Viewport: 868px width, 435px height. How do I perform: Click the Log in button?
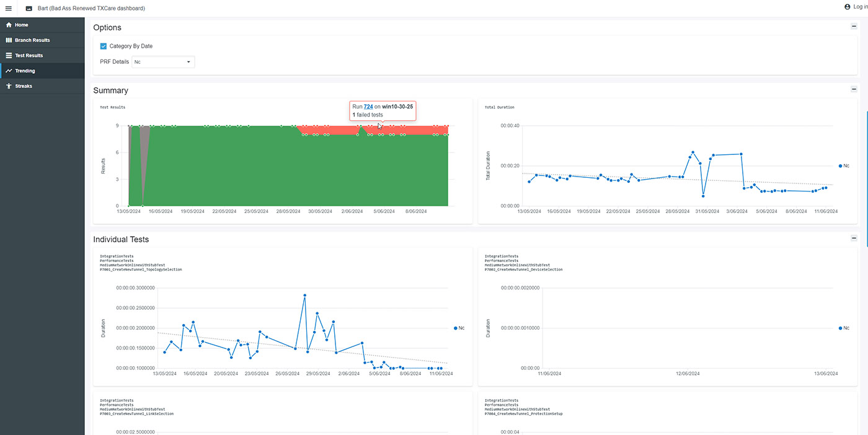[x=861, y=7]
